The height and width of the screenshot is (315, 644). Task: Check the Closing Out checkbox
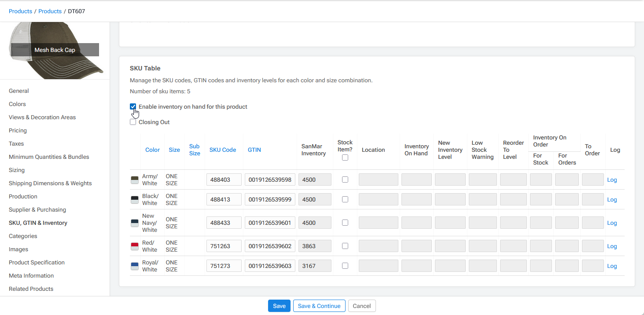point(133,122)
